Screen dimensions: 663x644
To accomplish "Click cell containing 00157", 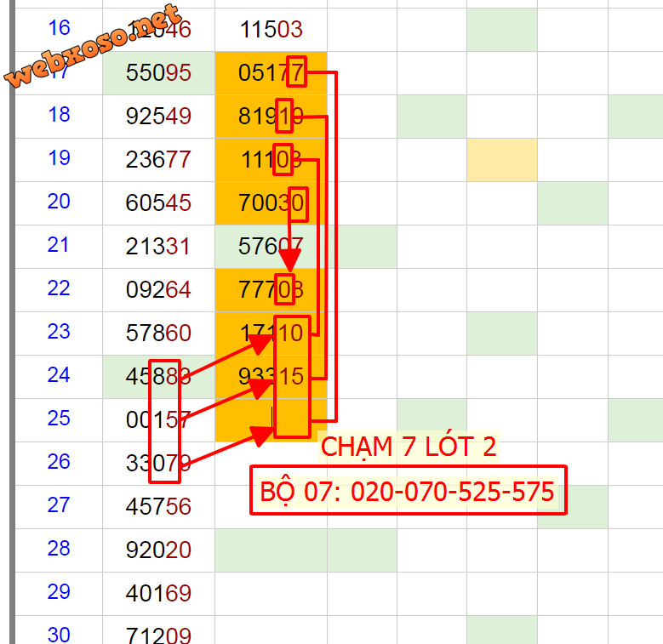I will click(x=158, y=420).
